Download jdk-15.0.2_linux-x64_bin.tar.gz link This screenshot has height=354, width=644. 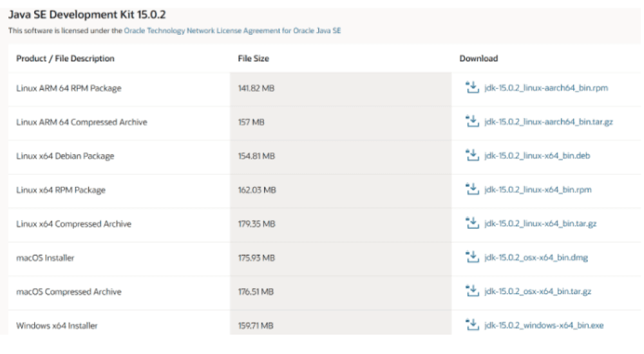coord(540,224)
